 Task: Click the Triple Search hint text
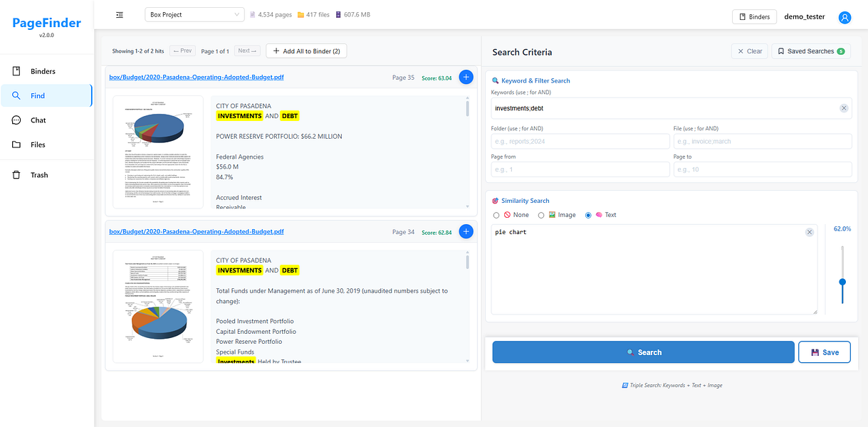point(671,385)
